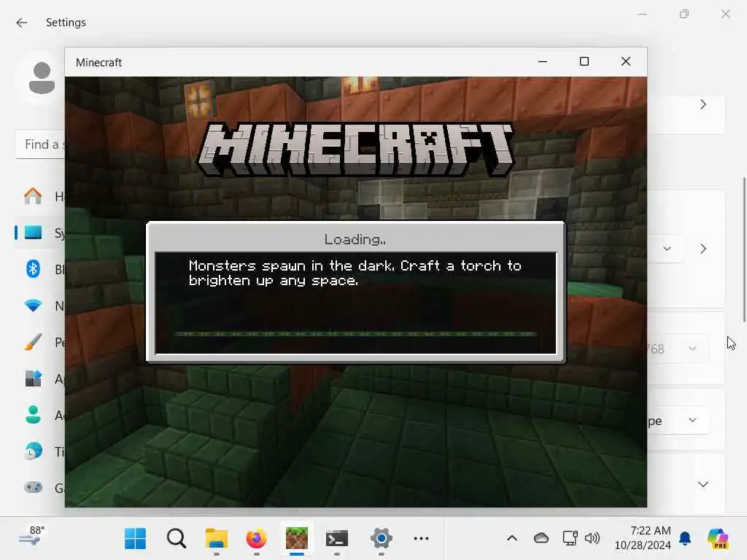Open the weather widget showing 88°

[32, 536]
